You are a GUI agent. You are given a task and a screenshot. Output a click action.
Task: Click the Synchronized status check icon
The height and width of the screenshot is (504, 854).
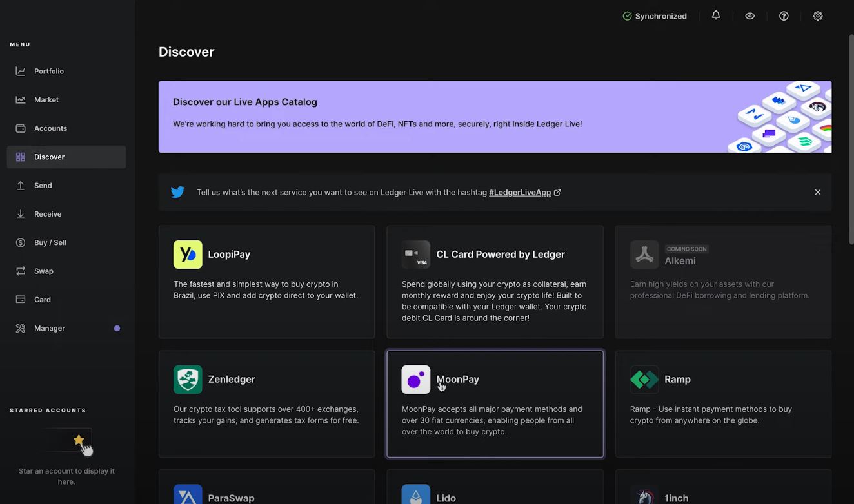(627, 16)
